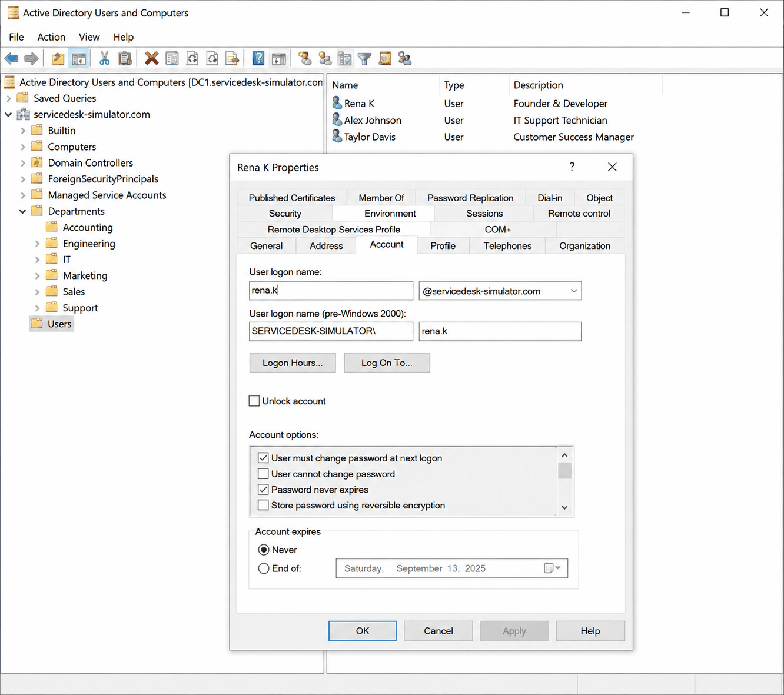Click the user icon beside Rena K
784x695 pixels.
coord(337,103)
